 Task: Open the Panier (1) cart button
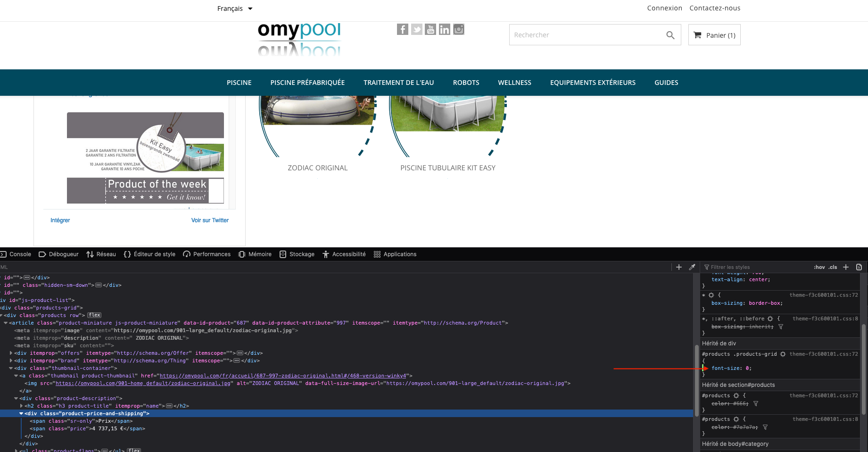click(x=714, y=35)
